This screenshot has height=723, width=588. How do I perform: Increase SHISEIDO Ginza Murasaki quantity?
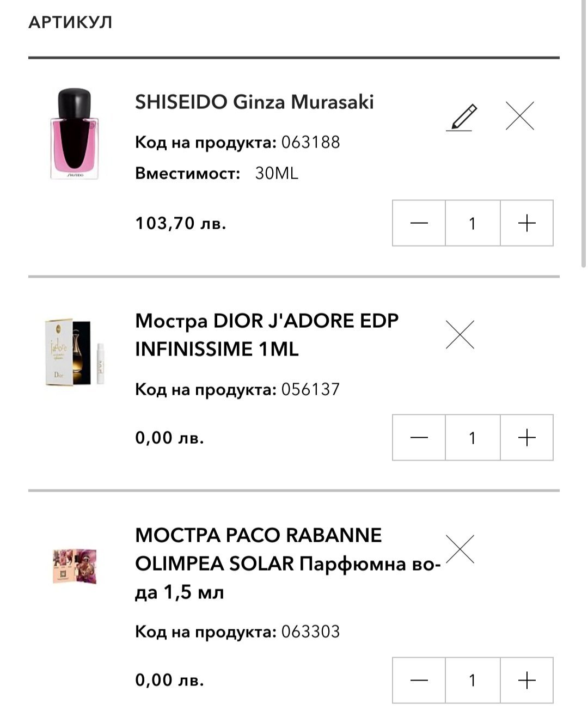tap(526, 223)
